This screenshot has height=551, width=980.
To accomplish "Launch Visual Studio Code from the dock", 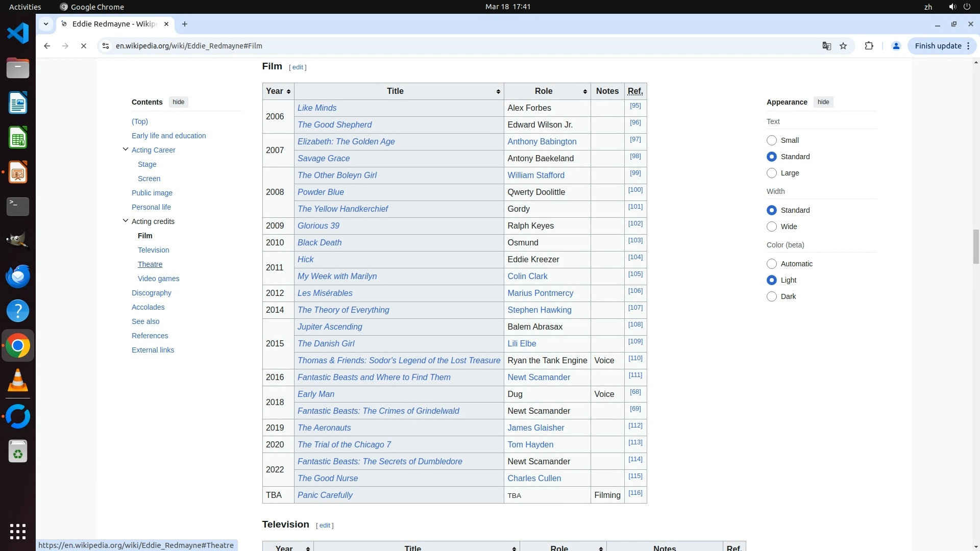I will tap(18, 34).
